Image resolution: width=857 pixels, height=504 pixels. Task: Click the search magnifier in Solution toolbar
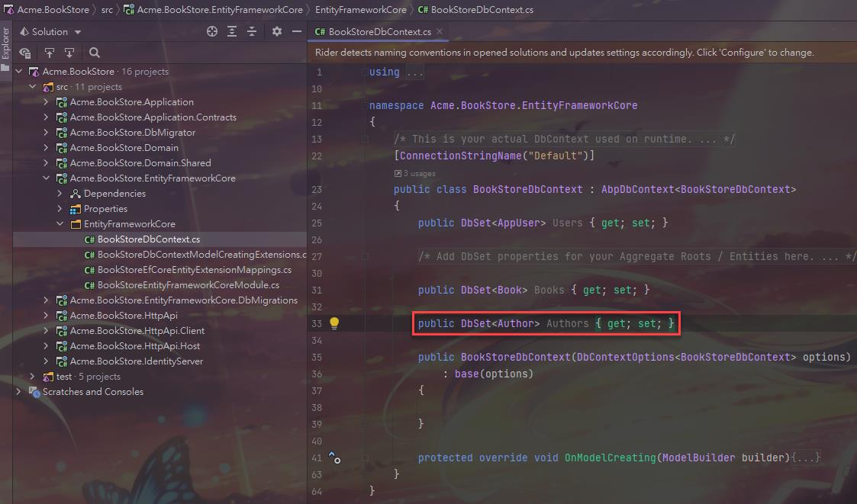(x=95, y=53)
